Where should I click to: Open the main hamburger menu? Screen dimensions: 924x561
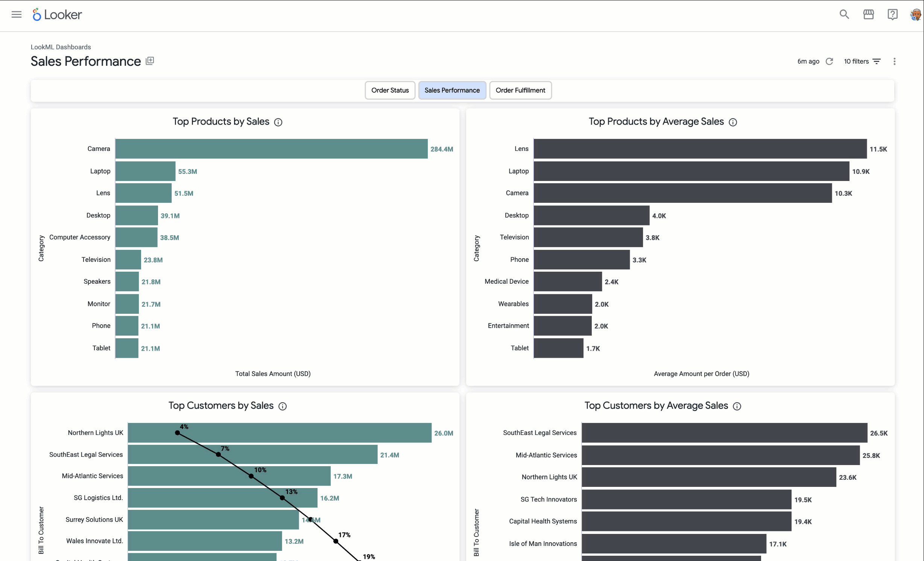[x=16, y=15]
